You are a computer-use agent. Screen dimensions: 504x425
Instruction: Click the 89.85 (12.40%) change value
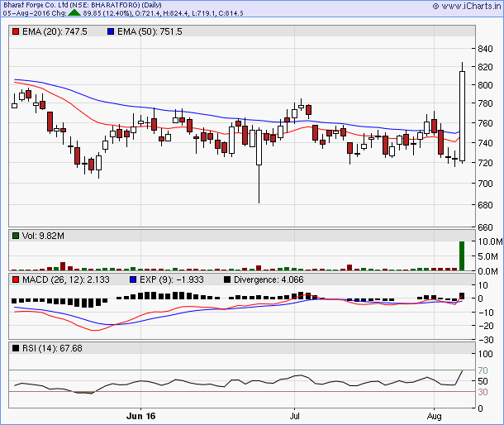(x=107, y=13)
